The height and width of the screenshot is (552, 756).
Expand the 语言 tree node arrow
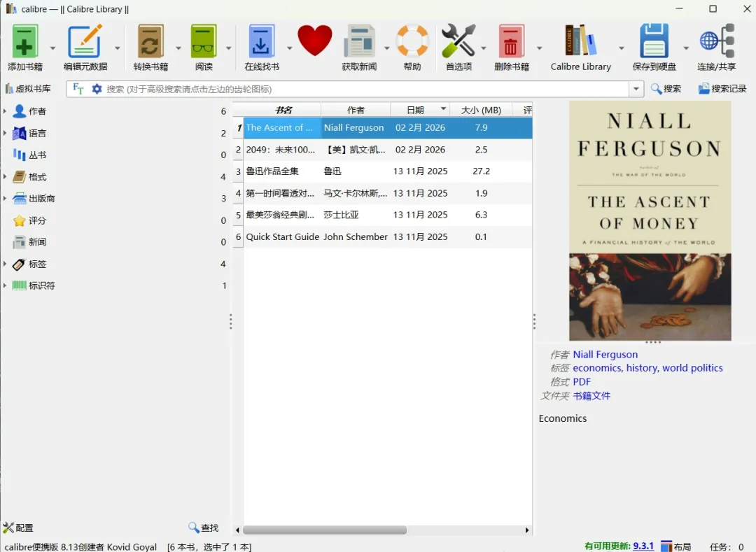click(x=5, y=133)
